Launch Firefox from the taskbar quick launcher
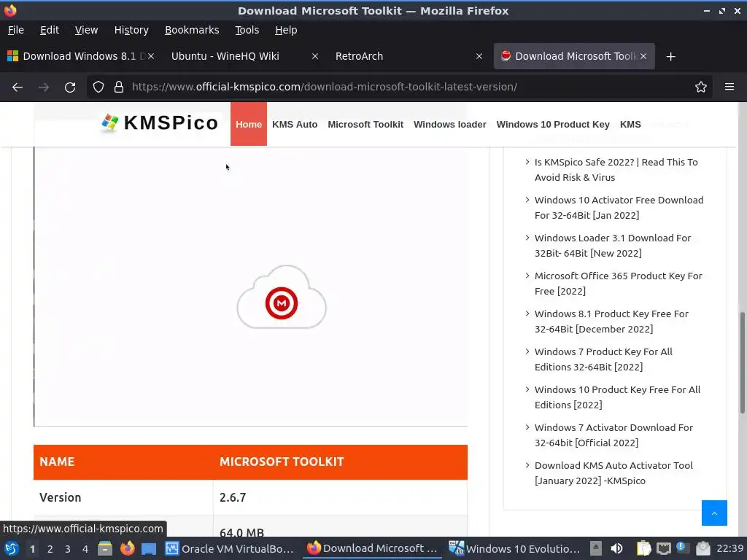 (127, 548)
